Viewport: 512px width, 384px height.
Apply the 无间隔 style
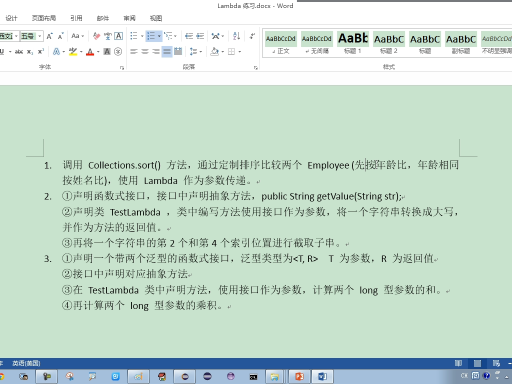pos(317,43)
